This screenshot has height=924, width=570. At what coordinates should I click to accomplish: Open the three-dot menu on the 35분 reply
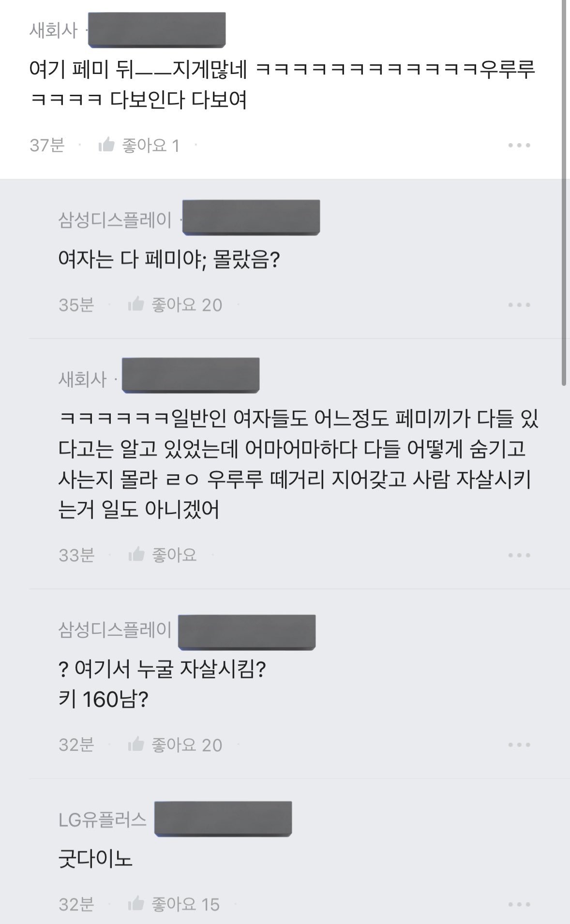[519, 305]
